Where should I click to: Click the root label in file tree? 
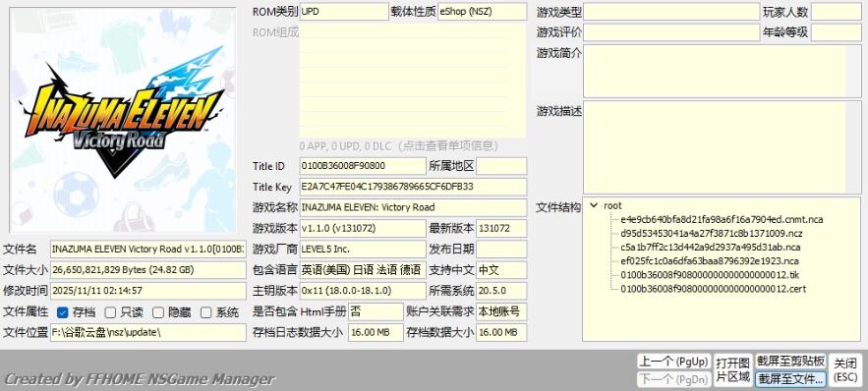coord(612,205)
